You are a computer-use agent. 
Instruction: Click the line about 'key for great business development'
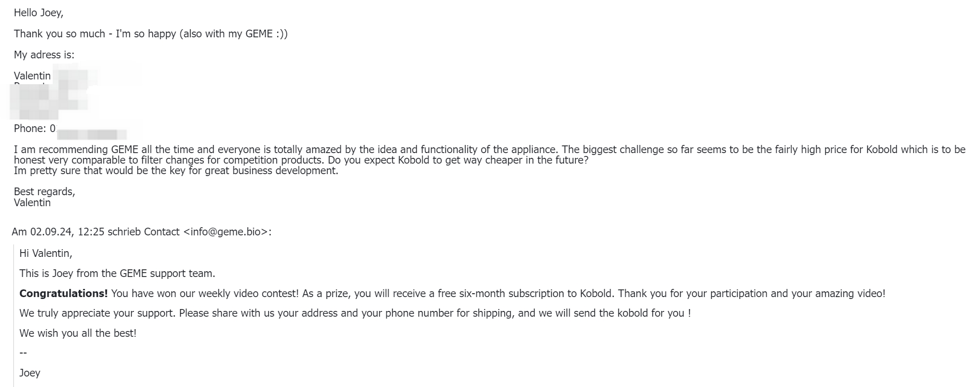pyautogui.click(x=176, y=171)
